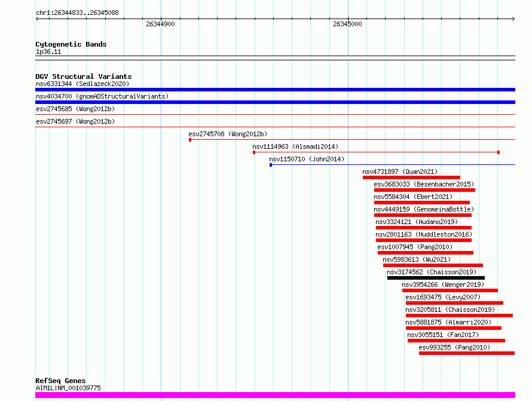Click the esv1007945 (Pang2010) label

click(x=415, y=247)
